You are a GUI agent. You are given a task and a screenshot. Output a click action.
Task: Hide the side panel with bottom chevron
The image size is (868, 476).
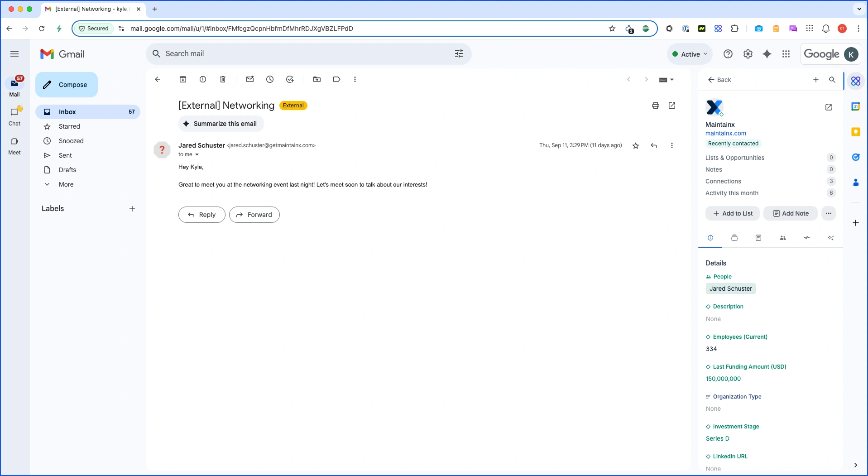click(856, 465)
